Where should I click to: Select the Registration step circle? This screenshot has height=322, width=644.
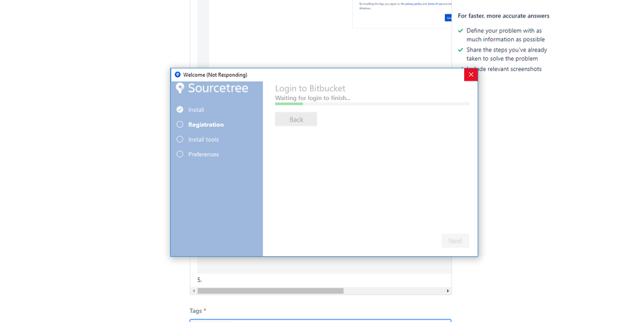click(179, 124)
